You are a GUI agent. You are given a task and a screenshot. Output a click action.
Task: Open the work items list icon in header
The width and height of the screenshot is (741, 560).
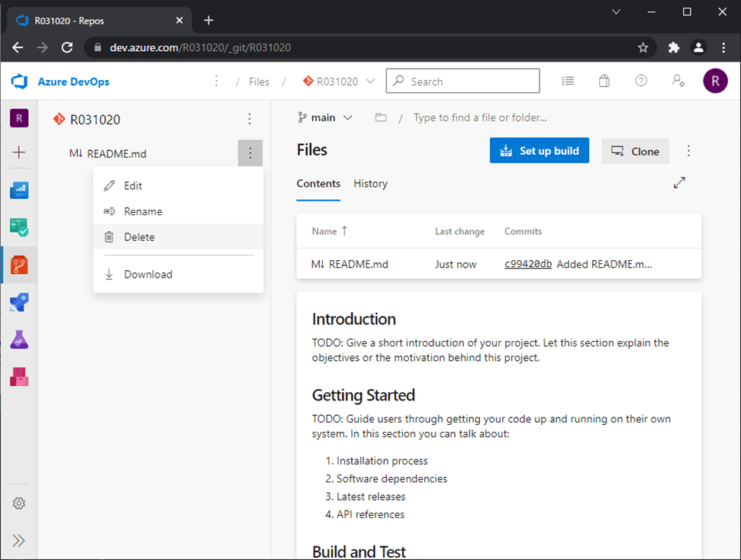(x=568, y=82)
